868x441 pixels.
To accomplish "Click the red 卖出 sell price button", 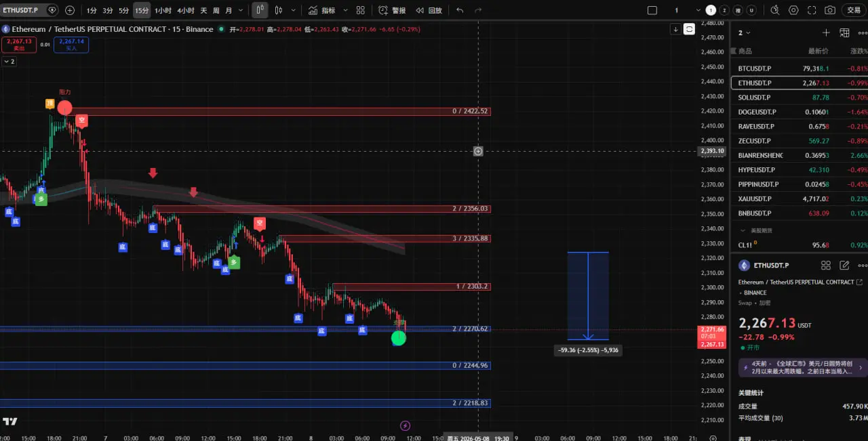I will tap(19, 44).
